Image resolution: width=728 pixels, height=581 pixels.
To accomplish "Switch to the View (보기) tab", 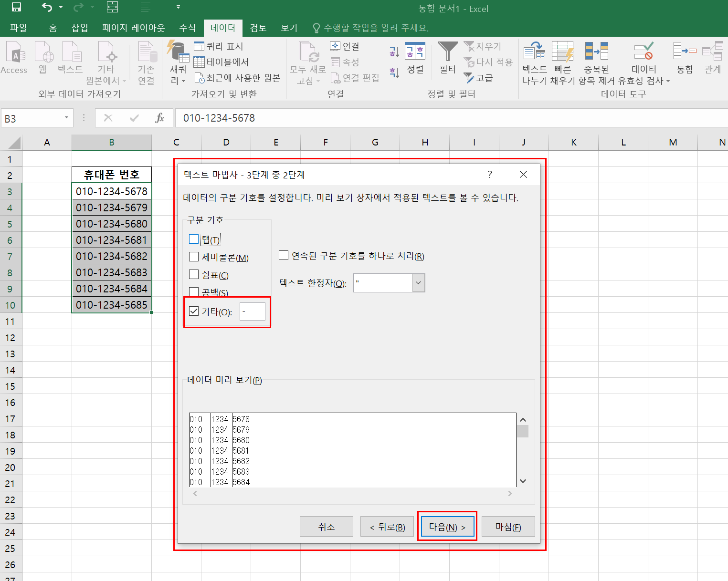I will pyautogui.click(x=289, y=28).
